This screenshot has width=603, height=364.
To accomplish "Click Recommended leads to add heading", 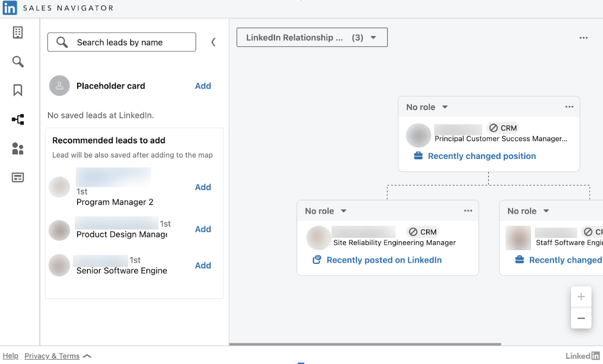I will [x=109, y=140].
